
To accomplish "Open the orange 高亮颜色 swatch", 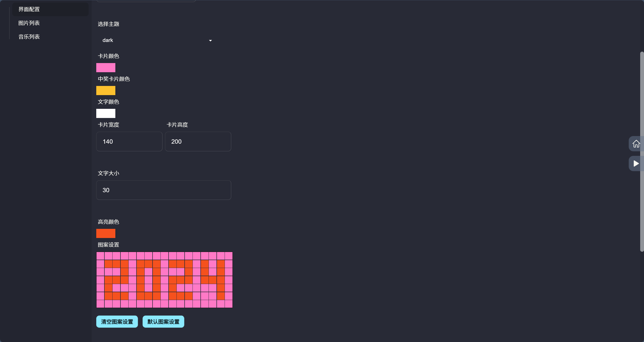I will click(x=106, y=233).
